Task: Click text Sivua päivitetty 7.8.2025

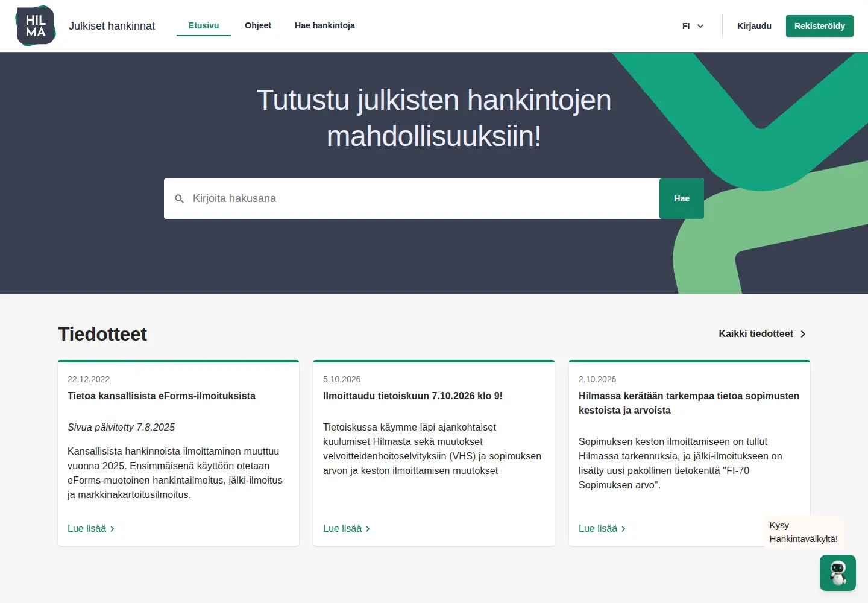Action: click(x=121, y=427)
